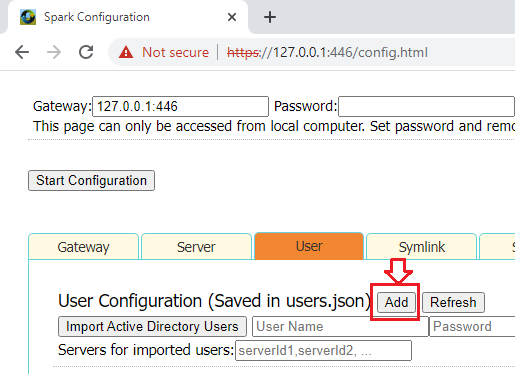Click the browser back arrow
Viewport: 515px width, 374px height.
[x=22, y=52]
